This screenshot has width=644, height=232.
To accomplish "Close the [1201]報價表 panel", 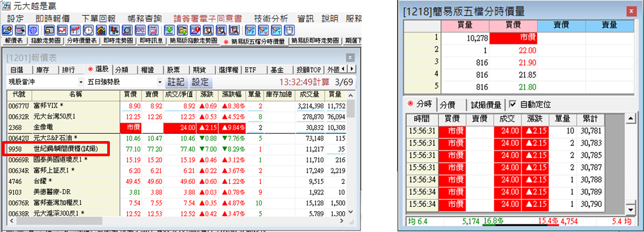I will tap(350, 57).
